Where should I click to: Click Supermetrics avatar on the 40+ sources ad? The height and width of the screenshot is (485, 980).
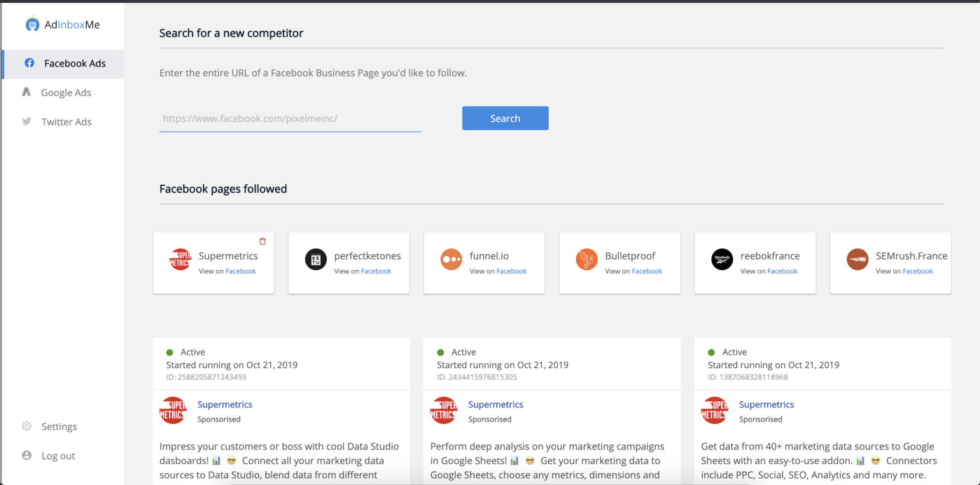tap(715, 411)
